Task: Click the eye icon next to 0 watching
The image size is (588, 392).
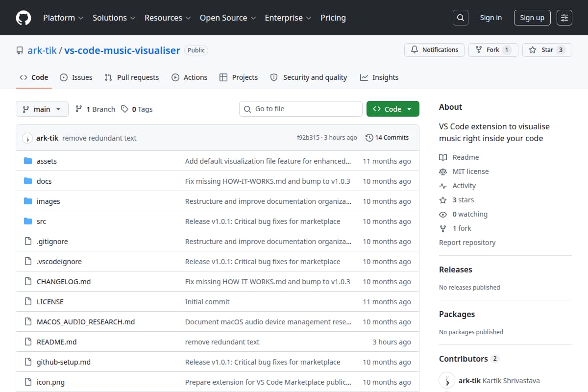Action: pyautogui.click(x=443, y=214)
